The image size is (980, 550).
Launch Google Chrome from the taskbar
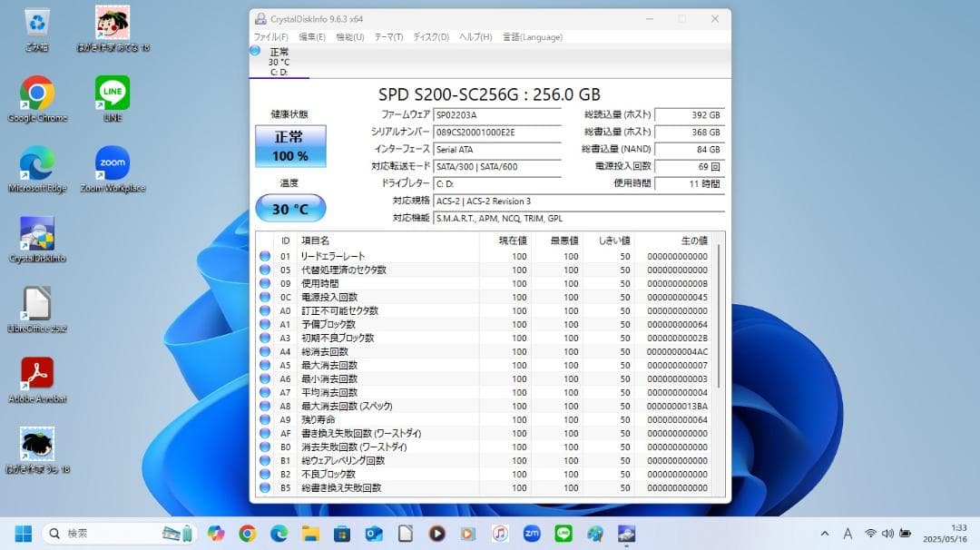click(247, 534)
